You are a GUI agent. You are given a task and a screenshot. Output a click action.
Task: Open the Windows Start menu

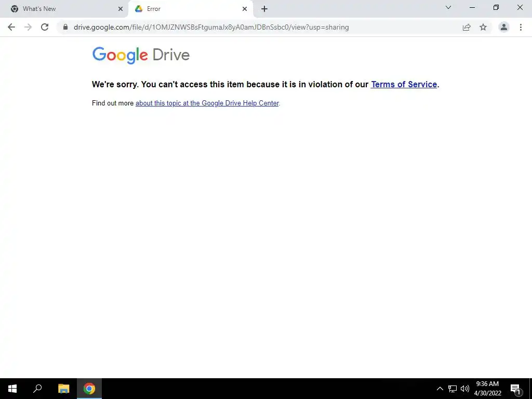pos(12,389)
